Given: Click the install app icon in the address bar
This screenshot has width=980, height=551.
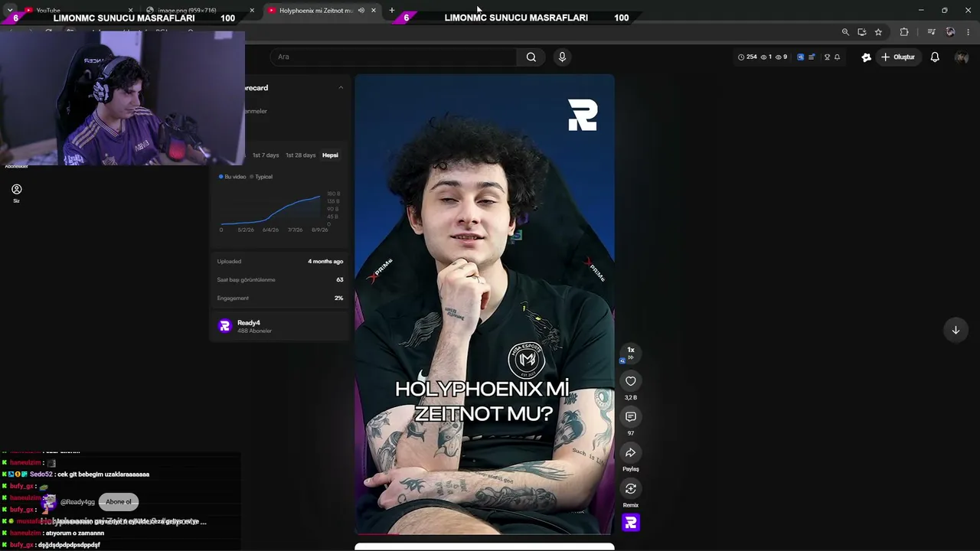Looking at the screenshot, I should point(862,32).
